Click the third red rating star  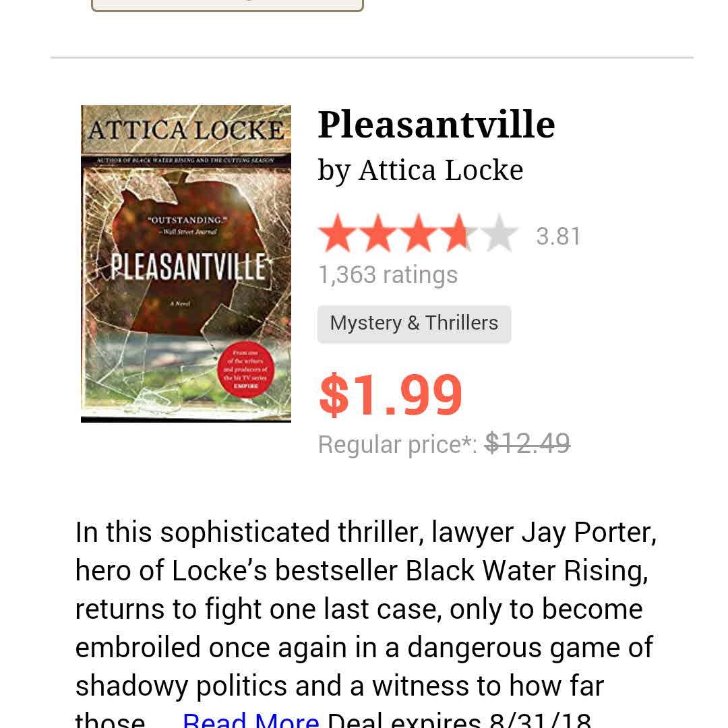click(x=419, y=234)
